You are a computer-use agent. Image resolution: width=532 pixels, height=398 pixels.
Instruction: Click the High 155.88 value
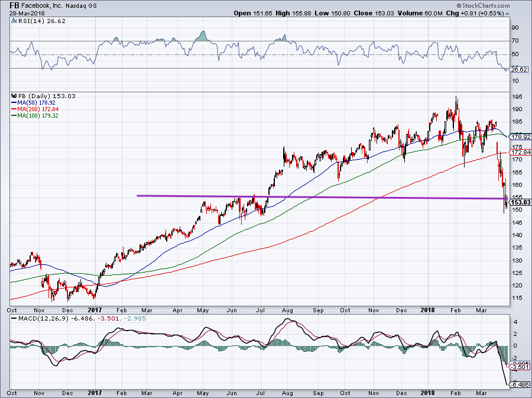click(294, 14)
